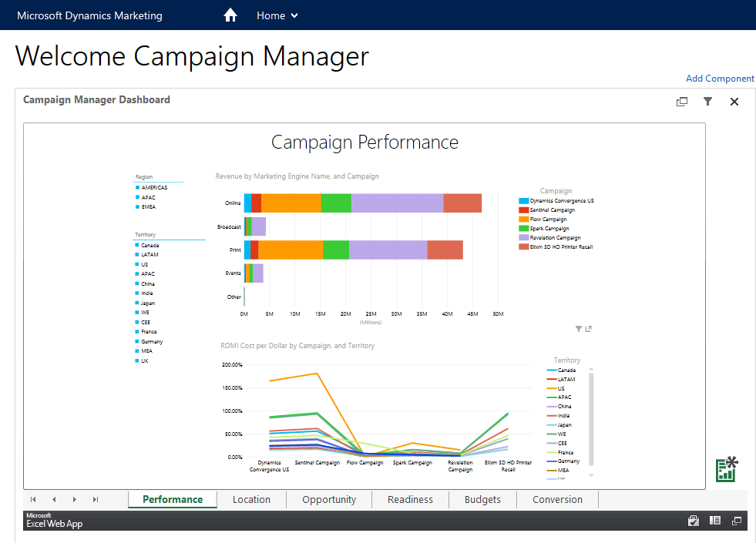This screenshot has height=543, width=756.
Task: Click the Territory legend scrollbar
Action: (591, 419)
